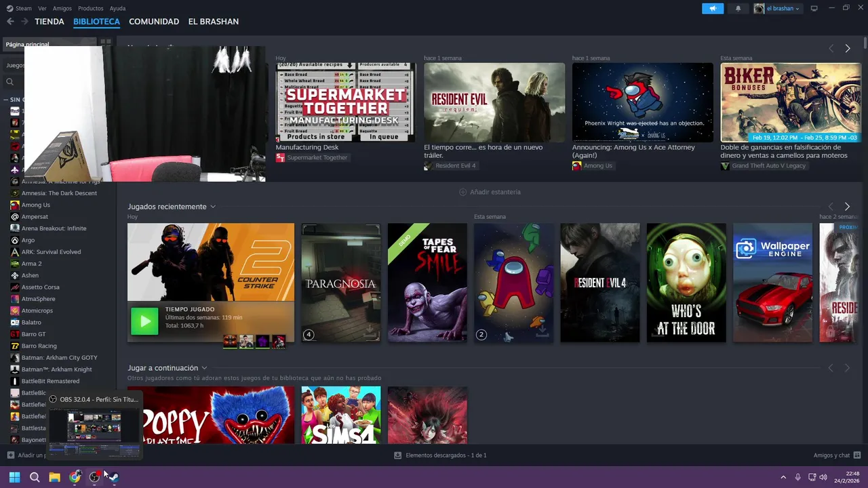Go back with the left arrow

(10, 22)
